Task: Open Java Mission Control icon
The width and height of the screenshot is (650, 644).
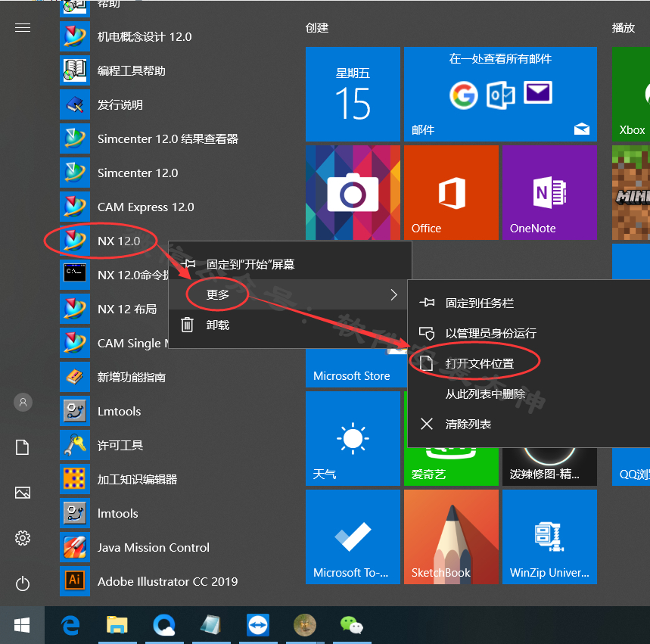Action: 75,546
